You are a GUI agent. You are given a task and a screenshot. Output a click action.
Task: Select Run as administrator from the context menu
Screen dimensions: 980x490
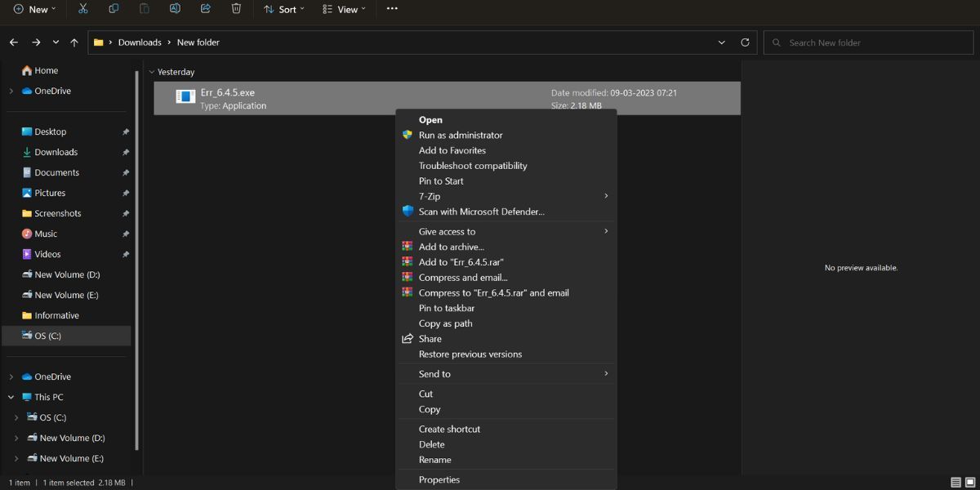point(461,135)
